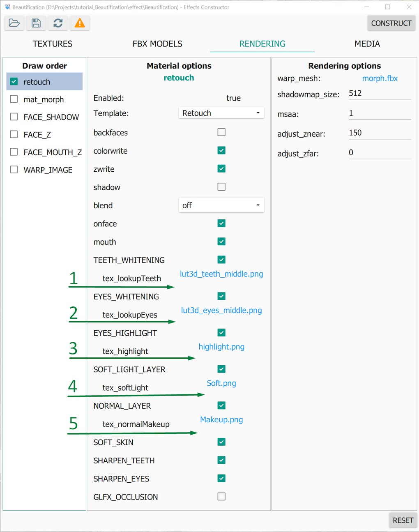Select the shadowmap_size input field
Image resolution: width=419 pixels, height=532 pixels.
point(379,93)
